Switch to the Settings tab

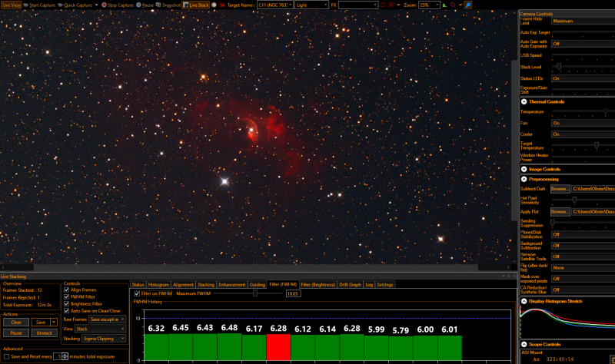[x=385, y=285]
